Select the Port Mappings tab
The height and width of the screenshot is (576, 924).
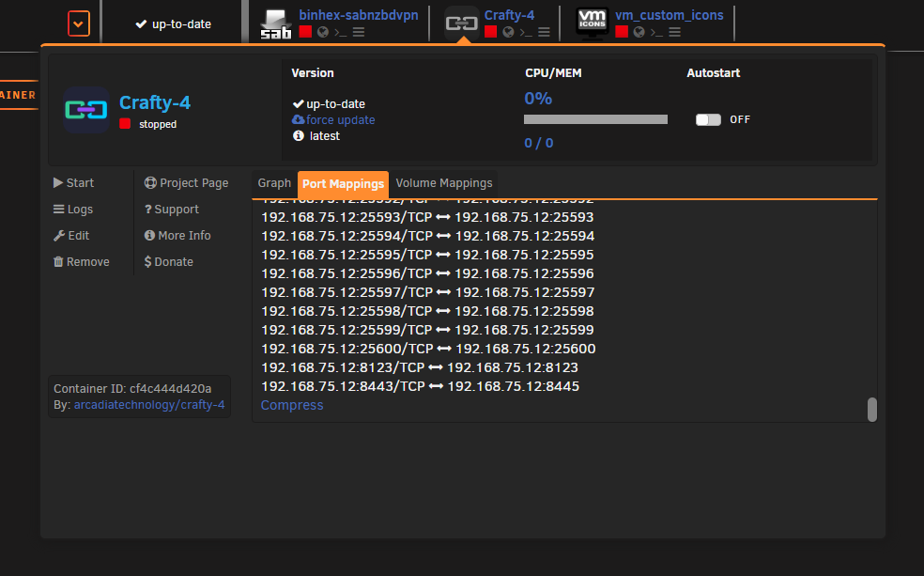(x=343, y=184)
